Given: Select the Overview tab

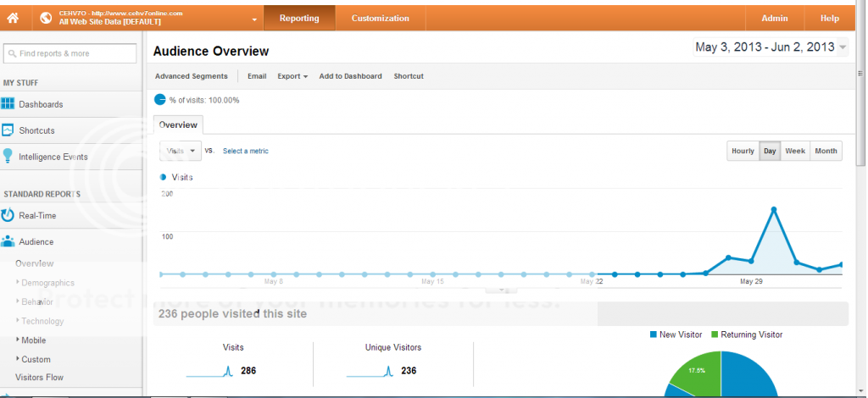Looking at the screenshot, I should (178, 125).
